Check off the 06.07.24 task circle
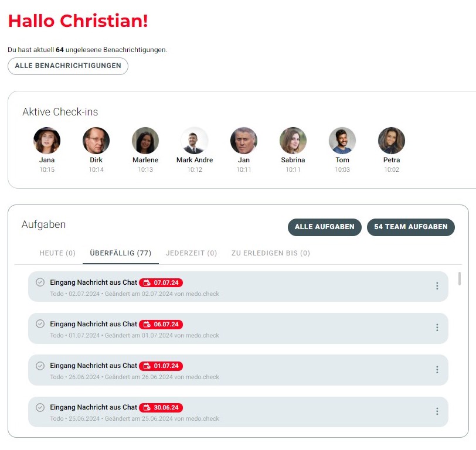Image resolution: width=476 pixels, height=450 pixels. (40, 324)
